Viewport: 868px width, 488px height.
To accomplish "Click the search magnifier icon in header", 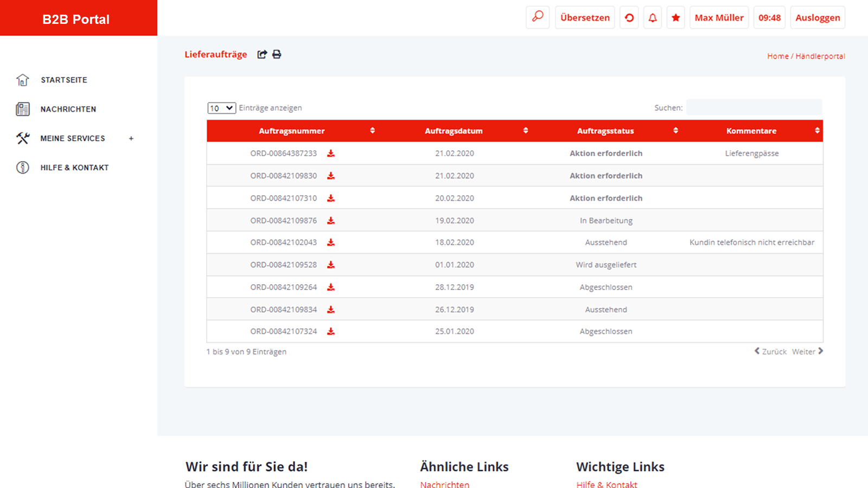I will (x=538, y=17).
